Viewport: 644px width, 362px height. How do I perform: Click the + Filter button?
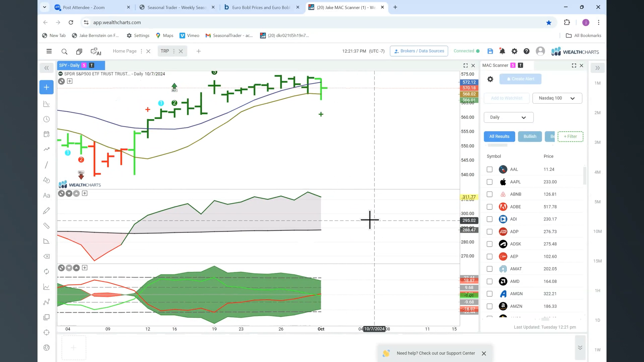pos(570,136)
